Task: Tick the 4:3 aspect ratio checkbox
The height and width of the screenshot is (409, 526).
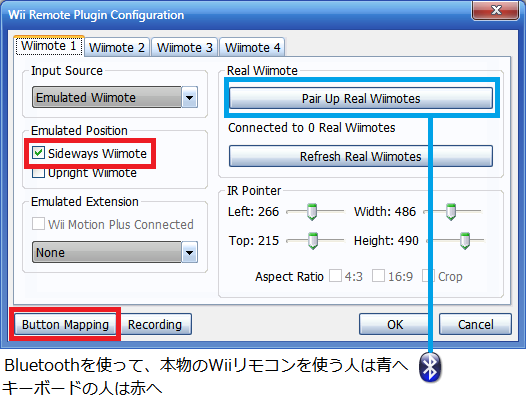Action: (x=335, y=276)
